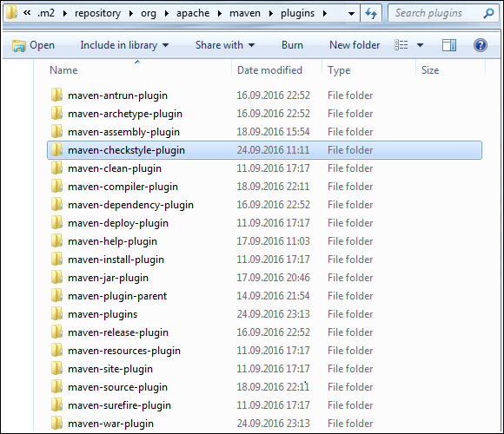
Task: Click maven-compiler-plugin folder icon
Action: (56, 186)
